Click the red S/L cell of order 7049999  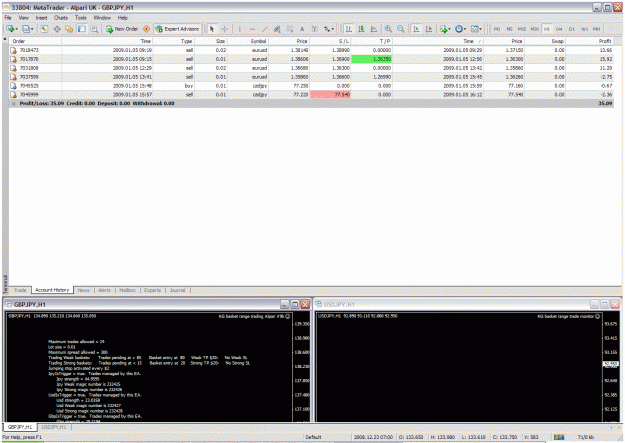pyautogui.click(x=330, y=95)
